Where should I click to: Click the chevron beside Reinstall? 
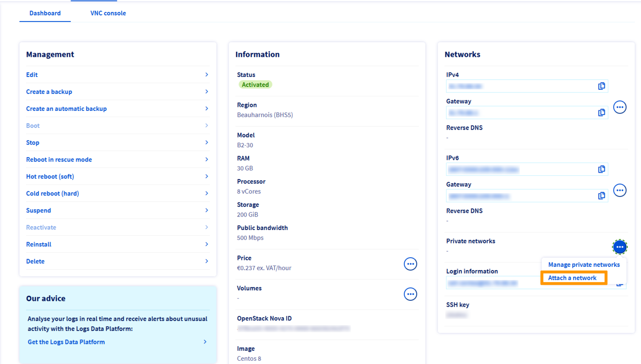point(206,244)
